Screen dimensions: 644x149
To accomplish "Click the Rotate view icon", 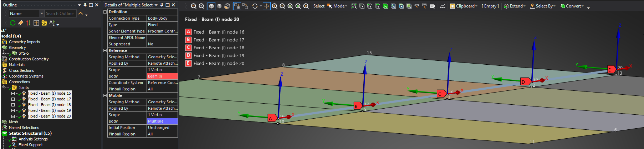I will pyautogui.click(x=255, y=6).
